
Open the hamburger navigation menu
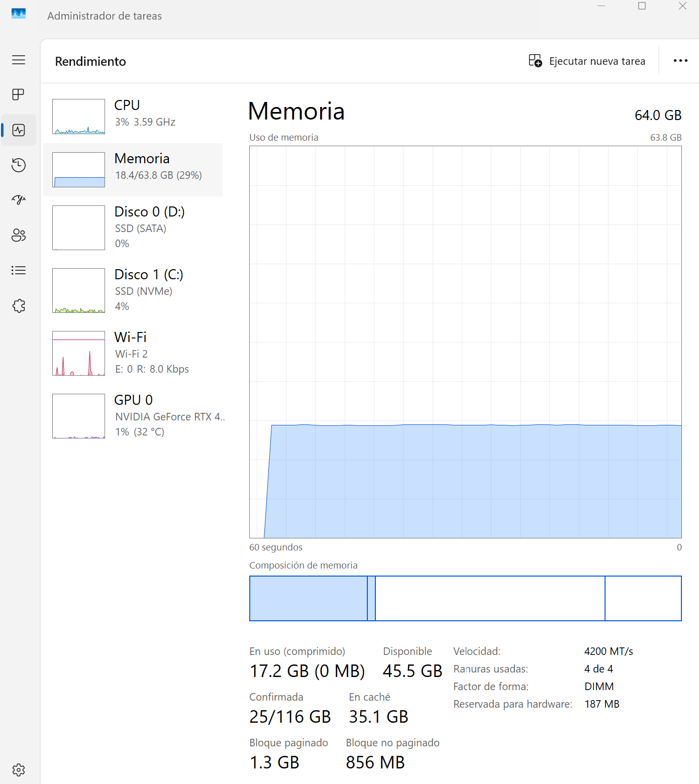pyautogui.click(x=19, y=60)
